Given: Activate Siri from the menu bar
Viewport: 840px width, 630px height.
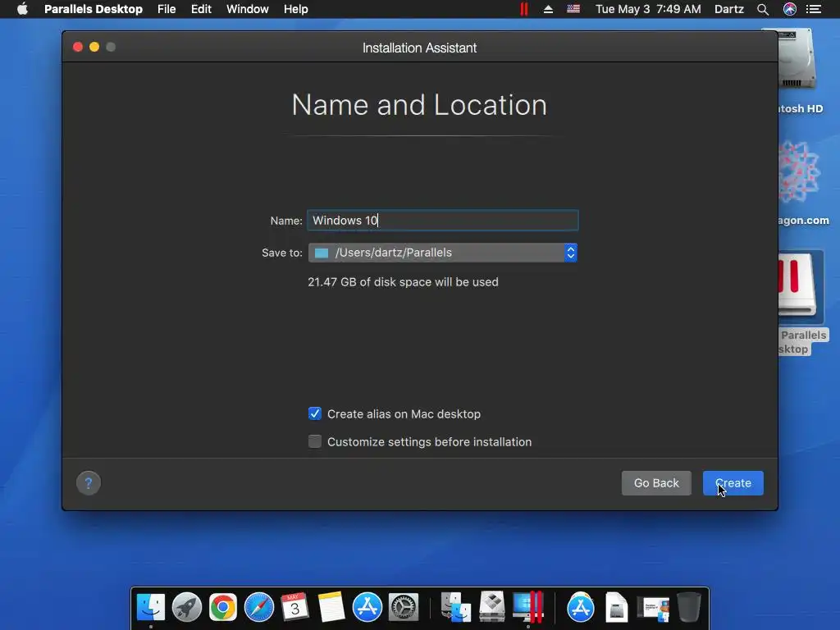Looking at the screenshot, I should pyautogui.click(x=790, y=9).
